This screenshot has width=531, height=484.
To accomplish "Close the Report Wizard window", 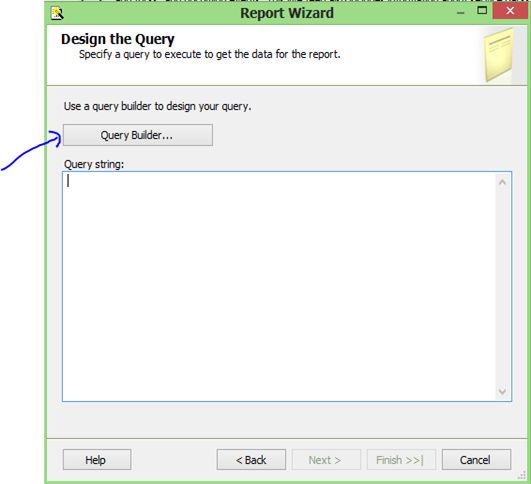I will (x=510, y=11).
